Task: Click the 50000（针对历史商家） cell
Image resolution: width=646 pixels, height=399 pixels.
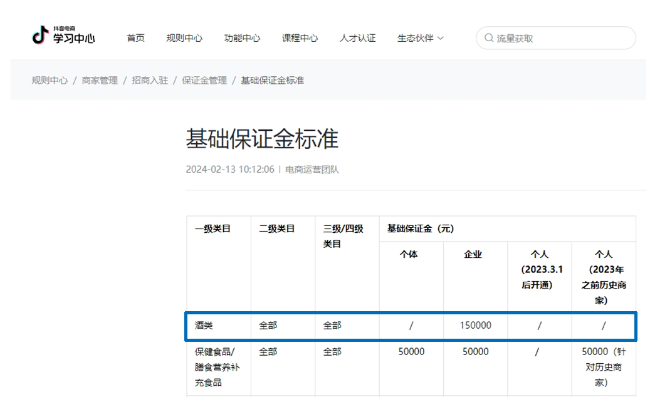Action: [604, 367]
